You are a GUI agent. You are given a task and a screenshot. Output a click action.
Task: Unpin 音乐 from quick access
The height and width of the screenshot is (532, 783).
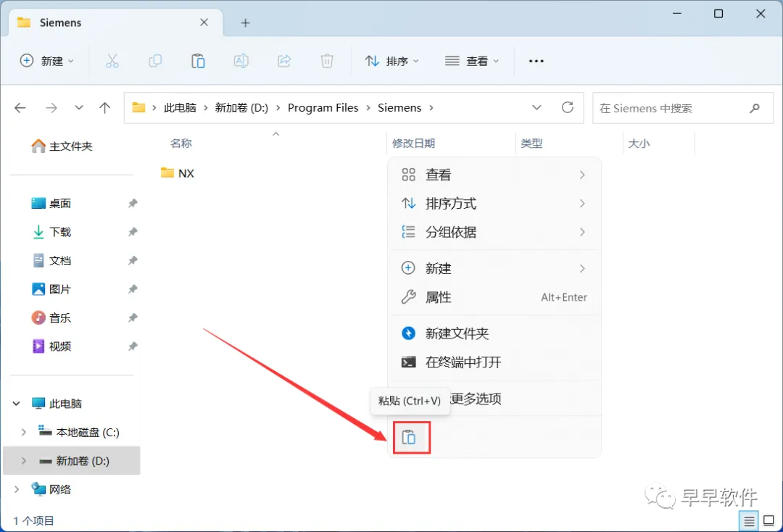(133, 317)
